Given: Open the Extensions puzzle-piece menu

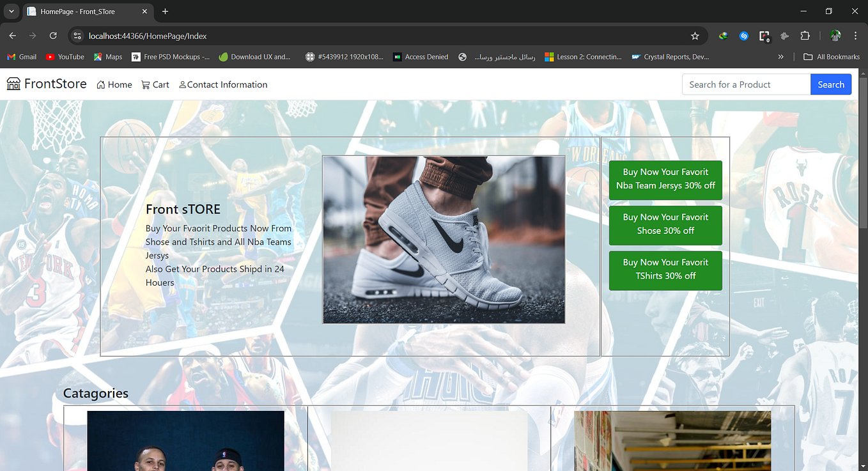Looking at the screenshot, I should 805,36.
